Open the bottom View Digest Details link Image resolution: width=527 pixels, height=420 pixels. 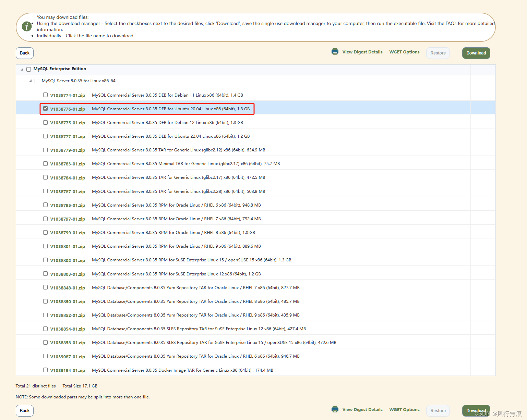pos(362,410)
